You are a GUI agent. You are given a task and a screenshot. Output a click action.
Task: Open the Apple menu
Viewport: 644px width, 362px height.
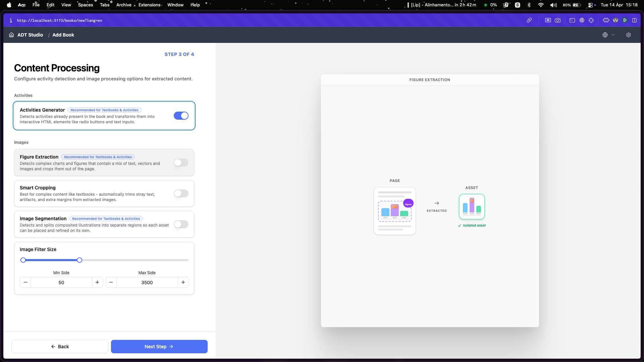click(x=9, y=5)
